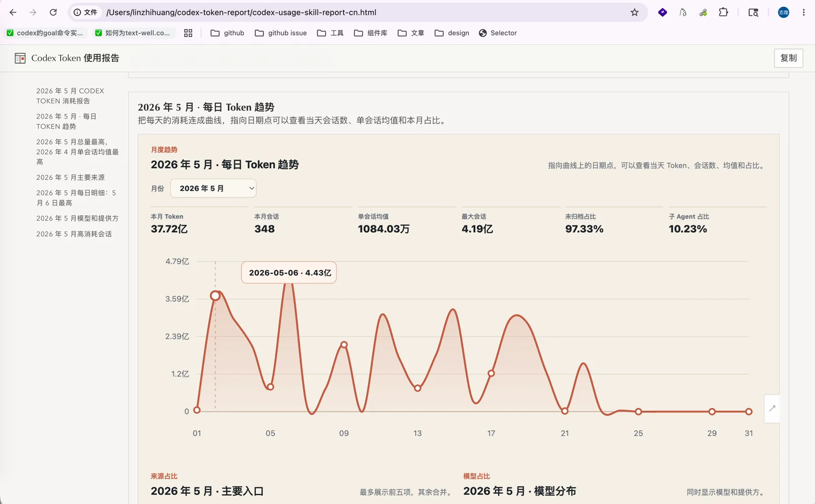This screenshot has height=504, width=815.
Task: Open the apps grid icon in bookmarks bar
Action: [x=188, y=33]
